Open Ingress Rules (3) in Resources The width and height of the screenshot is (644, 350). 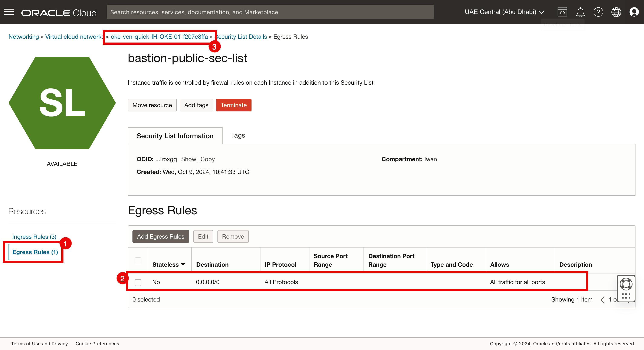34,236
